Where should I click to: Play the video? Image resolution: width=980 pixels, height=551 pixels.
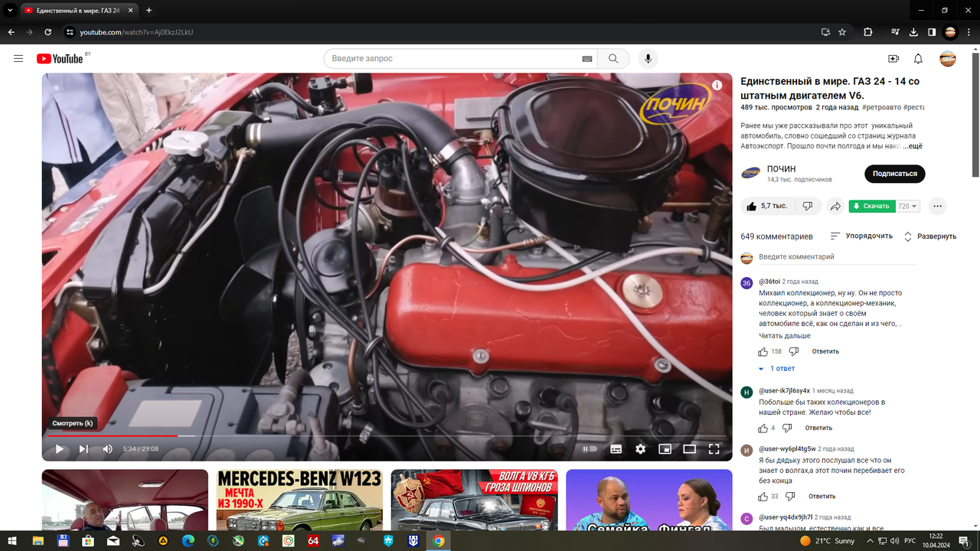59,449
